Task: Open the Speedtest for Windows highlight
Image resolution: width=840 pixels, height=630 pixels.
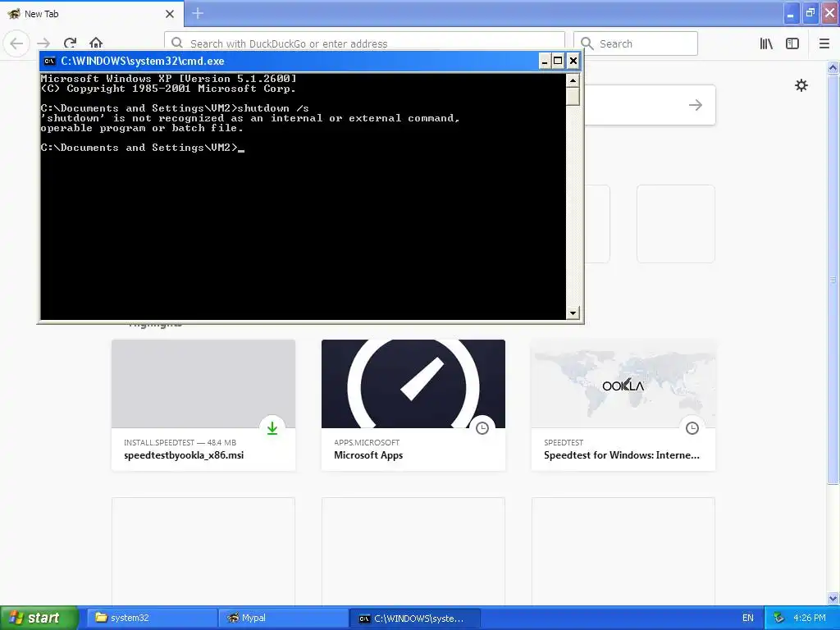Action: [x=623, y=405]
